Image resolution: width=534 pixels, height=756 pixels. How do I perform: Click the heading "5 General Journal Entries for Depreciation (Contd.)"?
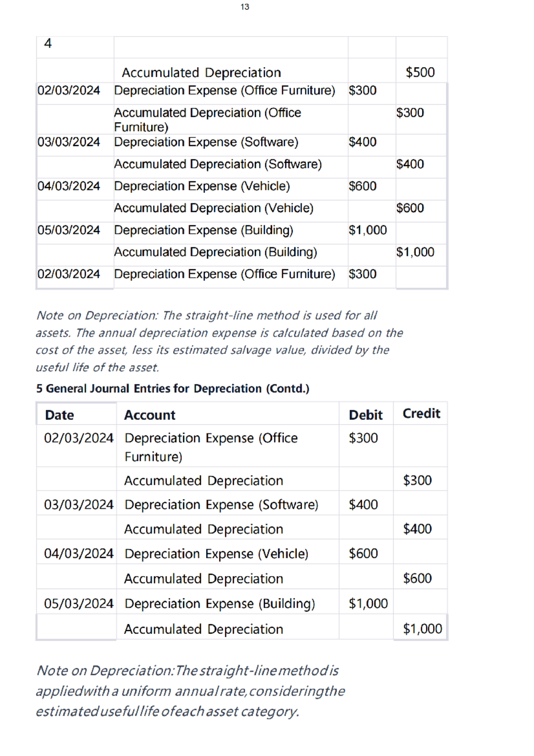[x=173, y=389]
